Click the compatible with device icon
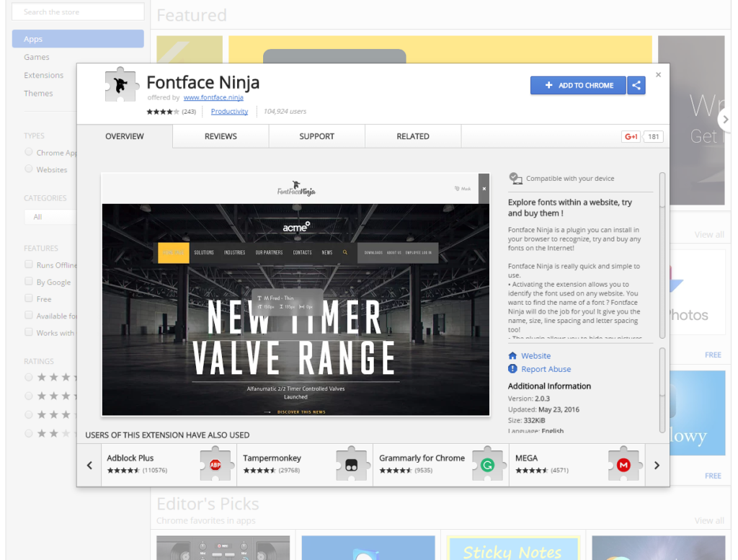 515,178
